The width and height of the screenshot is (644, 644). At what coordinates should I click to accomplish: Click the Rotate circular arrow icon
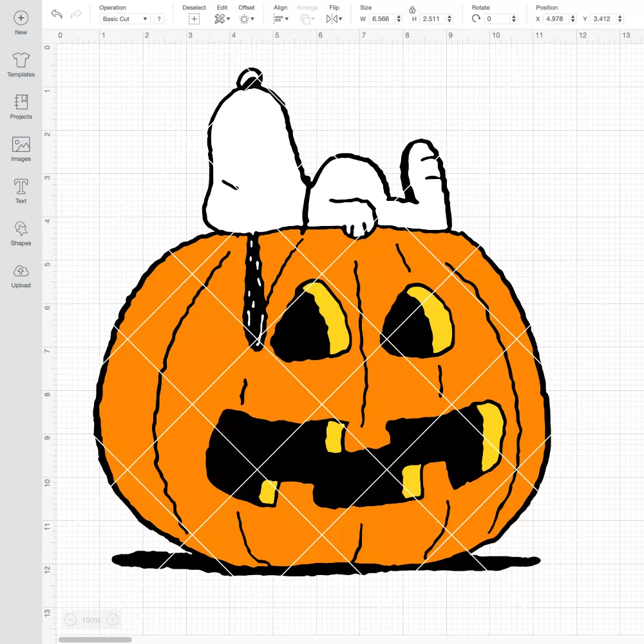coord(476,19)
